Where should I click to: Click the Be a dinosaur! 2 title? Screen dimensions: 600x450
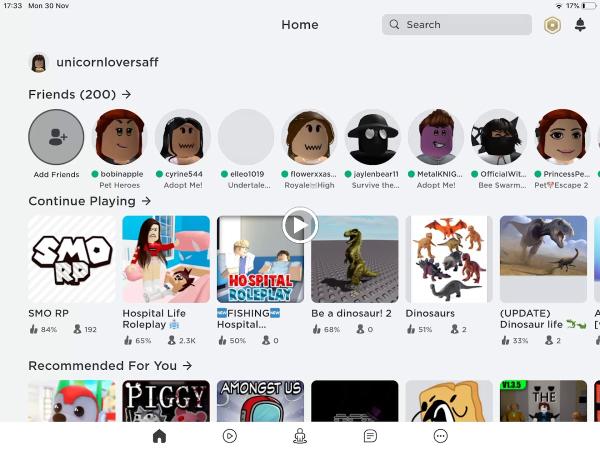point(351,313)
